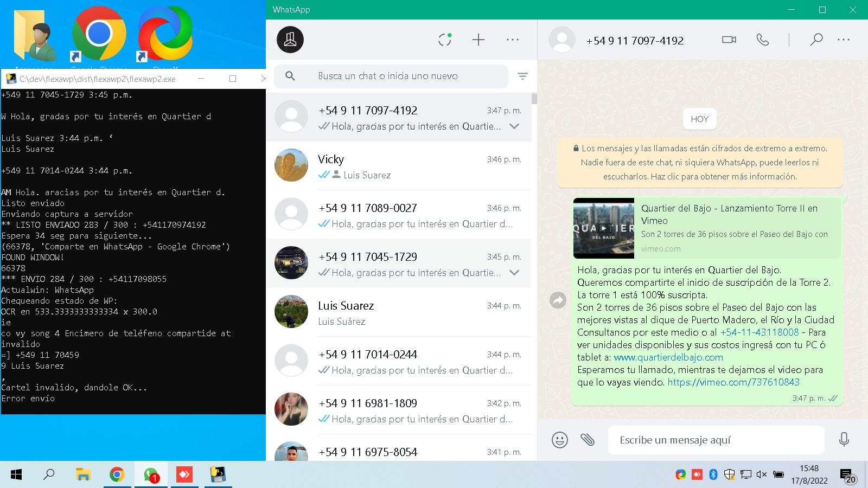The image size is (868, 488).
Task: Maximize the flexawp2.exe console window
Action: (x=233, y=79)
